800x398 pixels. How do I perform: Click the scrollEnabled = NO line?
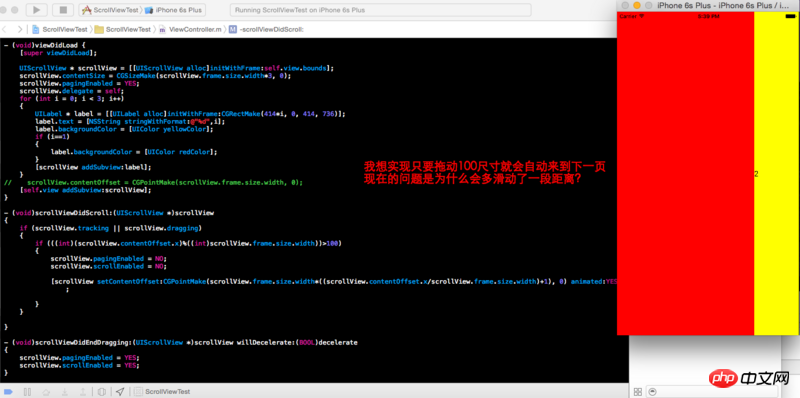pyautogui.click(x=109, y=266)
